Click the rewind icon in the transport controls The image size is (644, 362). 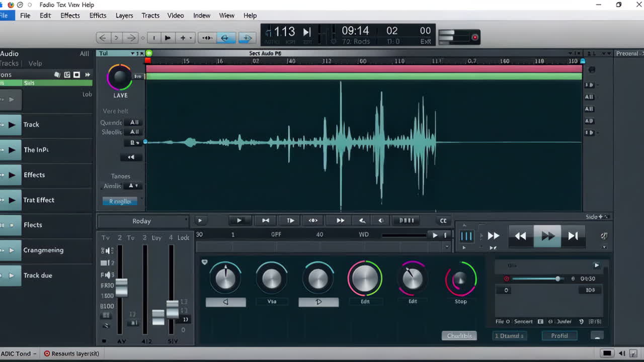coord(520,235)
